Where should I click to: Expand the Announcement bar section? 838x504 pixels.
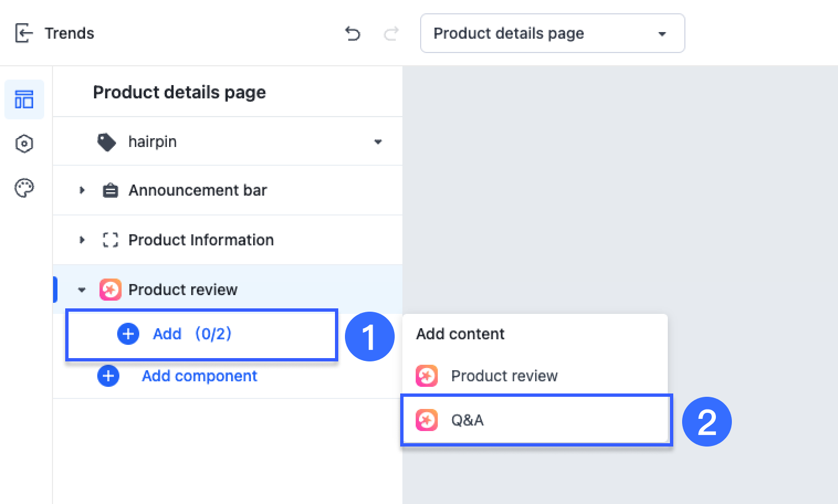coord(82,190)
